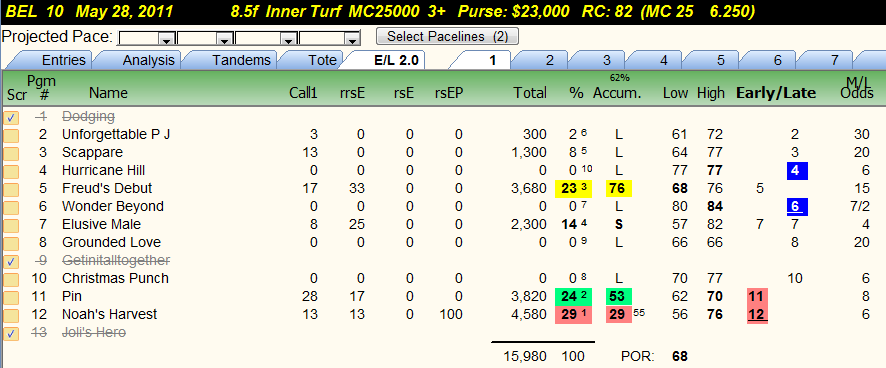Viewport: 886px width, 368px height.
Task: Check the scratch box for Christmas Punch
Action: coord(11,280)
